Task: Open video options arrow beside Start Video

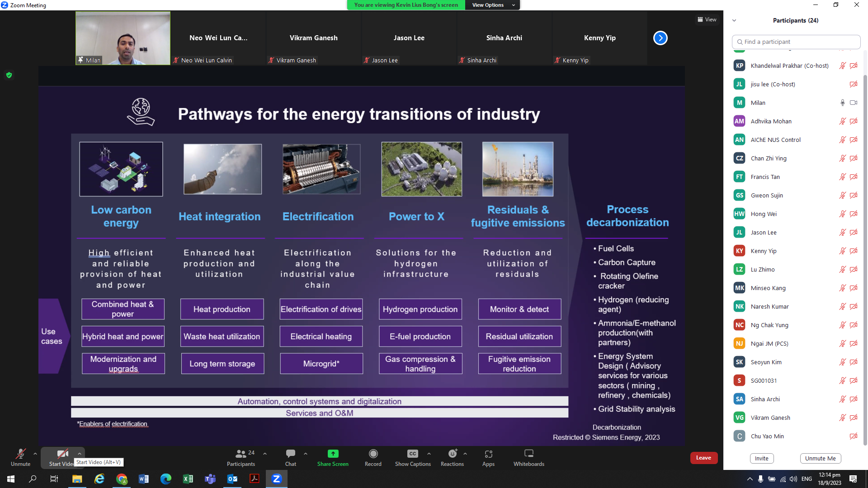Action: point(80,454)
